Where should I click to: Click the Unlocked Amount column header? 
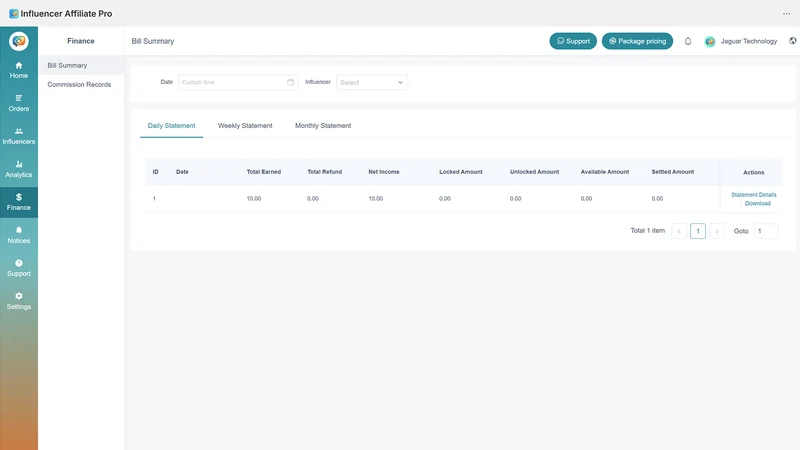[x=534, y=172]
